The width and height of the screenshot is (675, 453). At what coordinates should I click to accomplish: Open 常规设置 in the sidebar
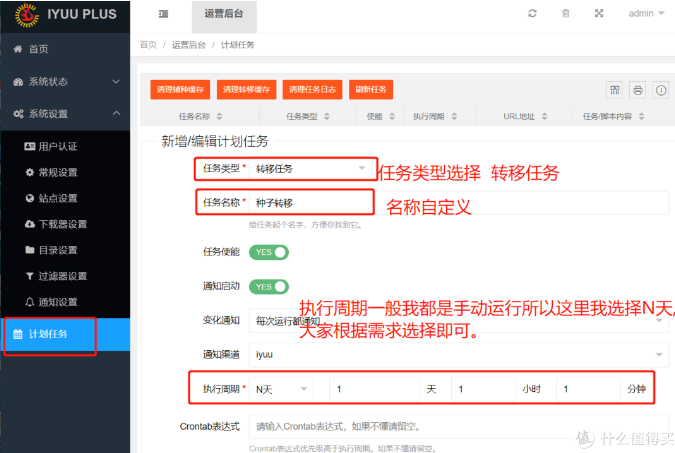[65, 172]
